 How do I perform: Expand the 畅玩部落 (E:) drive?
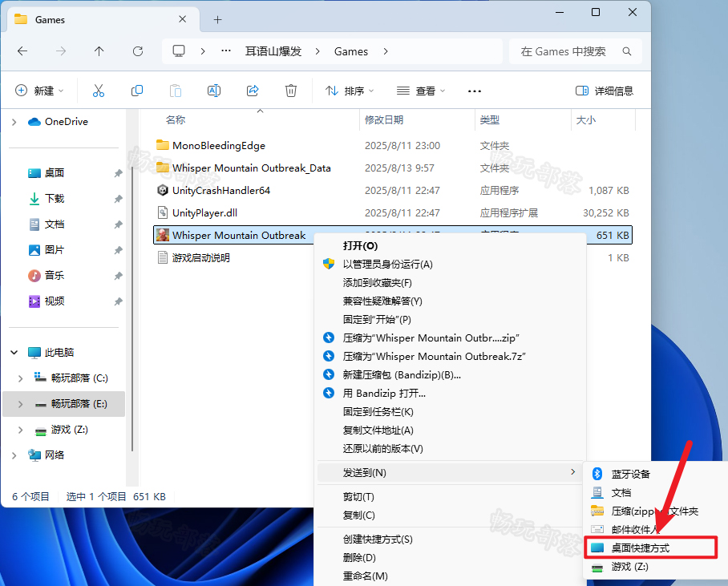[20, 405]
